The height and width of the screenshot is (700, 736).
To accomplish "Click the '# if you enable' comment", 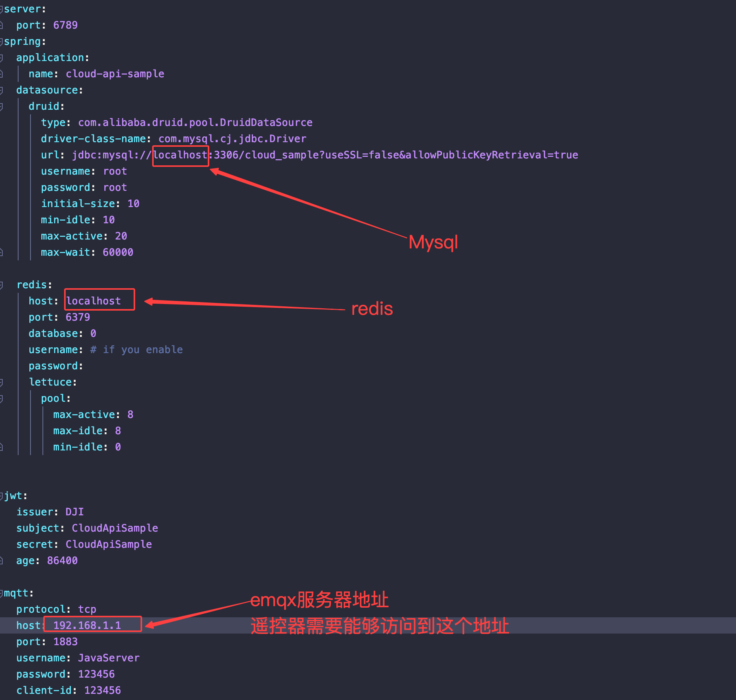I will 136,350.
